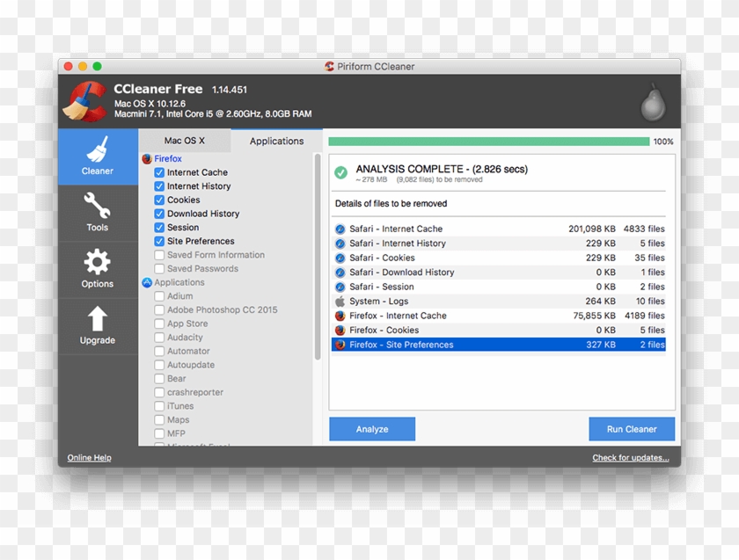Image resolution: width=739 pixels, height=560 pixels.
Task: Click the Apple icon beside System - Logs
Action: (x=340, y=301)
